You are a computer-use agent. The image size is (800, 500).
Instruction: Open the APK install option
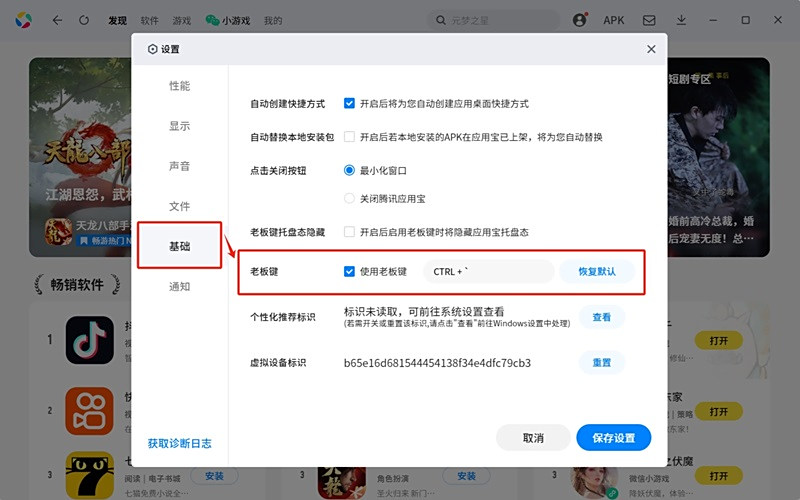pos(613,20)
